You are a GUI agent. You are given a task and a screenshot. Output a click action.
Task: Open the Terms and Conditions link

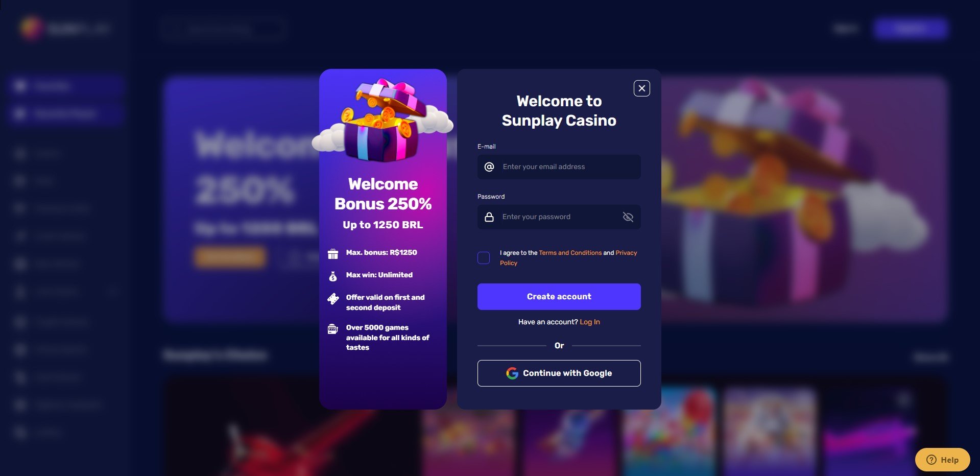click(570, 253)
